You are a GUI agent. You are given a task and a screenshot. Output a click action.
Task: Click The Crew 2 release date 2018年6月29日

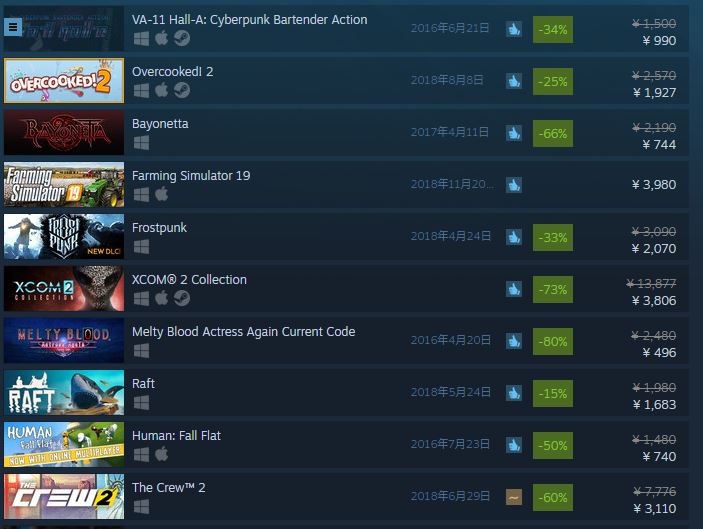[450, 496]
